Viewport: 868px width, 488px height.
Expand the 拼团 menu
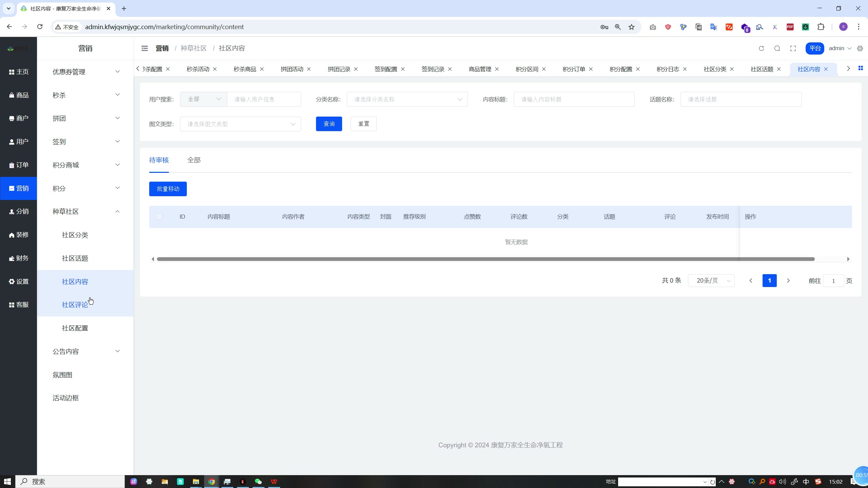tap(85, 118)
